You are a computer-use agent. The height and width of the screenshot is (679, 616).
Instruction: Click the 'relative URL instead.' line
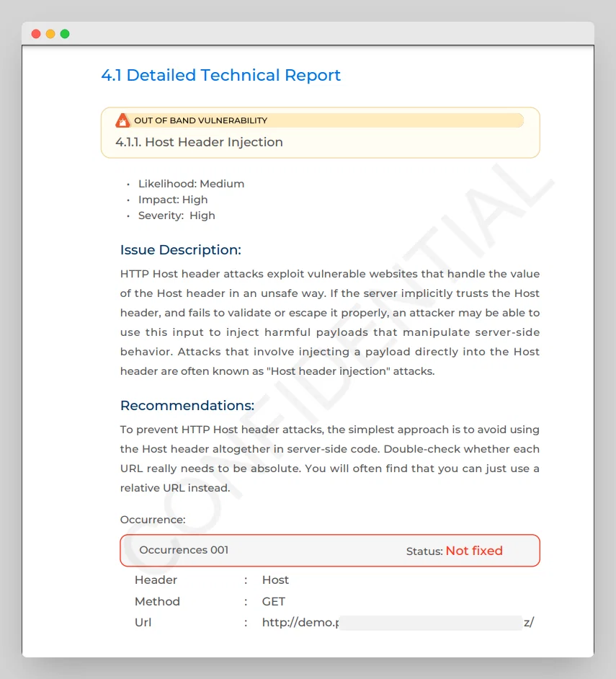[175, 488]
